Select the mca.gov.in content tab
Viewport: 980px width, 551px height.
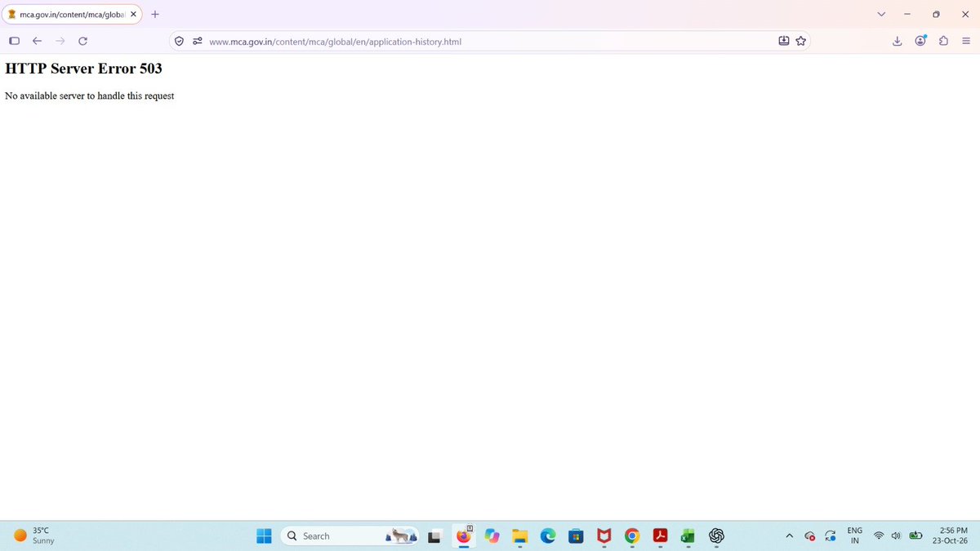coord(72,14)
